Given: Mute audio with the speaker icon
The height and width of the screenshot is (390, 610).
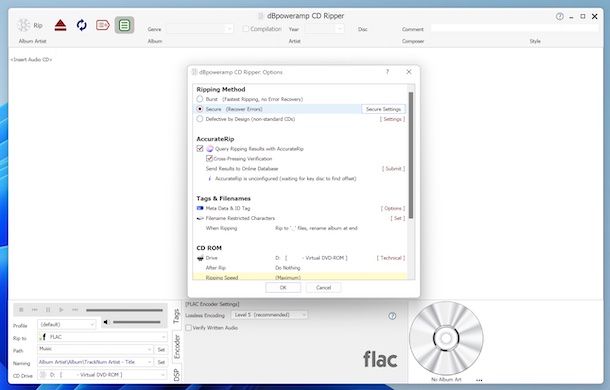Looking at the screenshot, I should tap(106, 322).
